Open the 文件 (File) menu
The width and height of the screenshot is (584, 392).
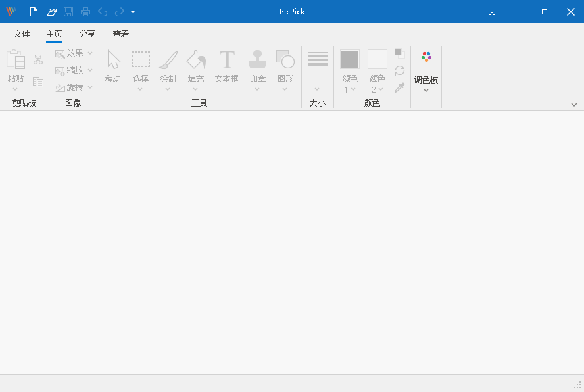pyautogui.click(x=21, y=34)
